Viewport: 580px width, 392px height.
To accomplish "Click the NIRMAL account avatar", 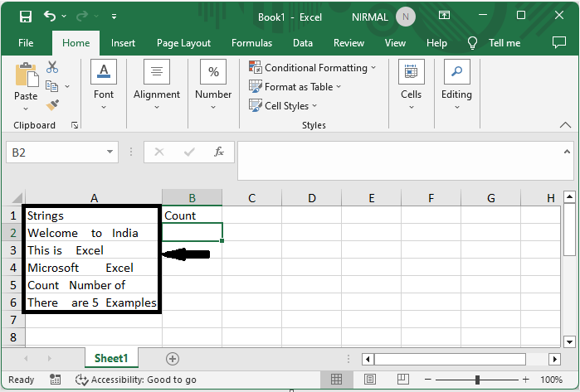I will point(406,17).
